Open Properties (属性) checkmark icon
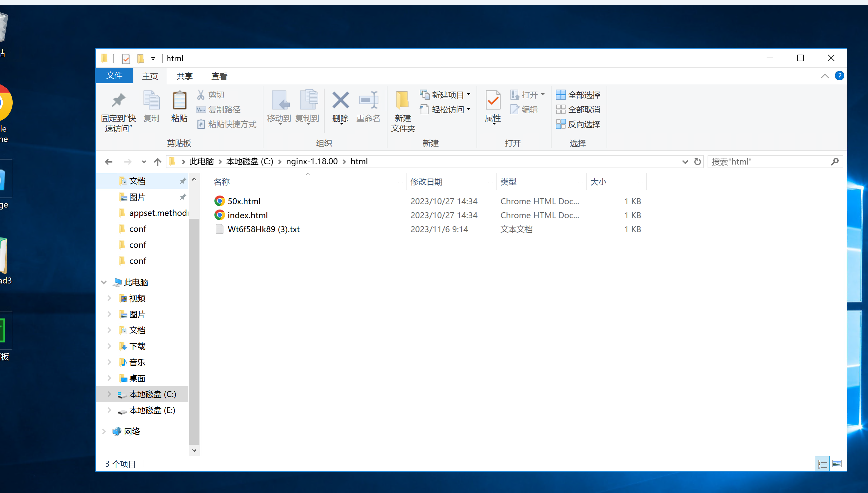868x493 pixels. [493, 101]
